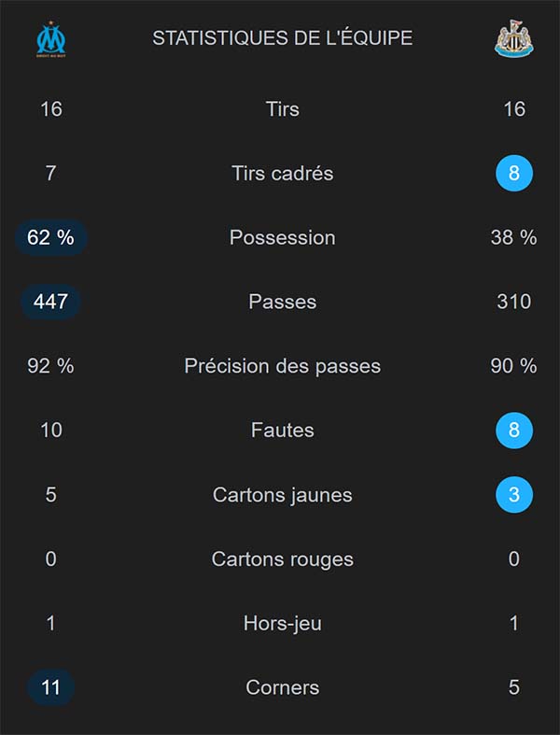Image resolution: width=560 pixels, height=735 pixels.
Task: Select the highlighted 8 shots-on-target badge
Action: [514, 174]
